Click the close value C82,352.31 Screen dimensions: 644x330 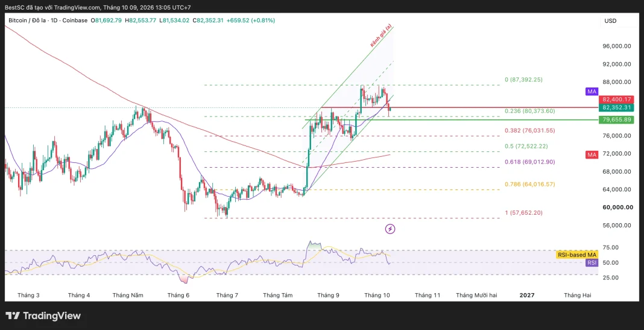[208, 20]
